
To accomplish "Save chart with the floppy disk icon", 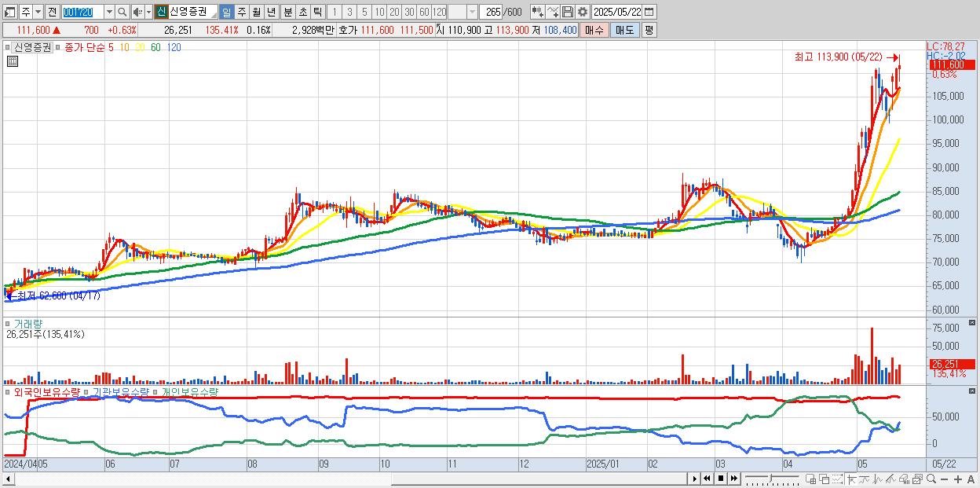I will coord(568,12).
